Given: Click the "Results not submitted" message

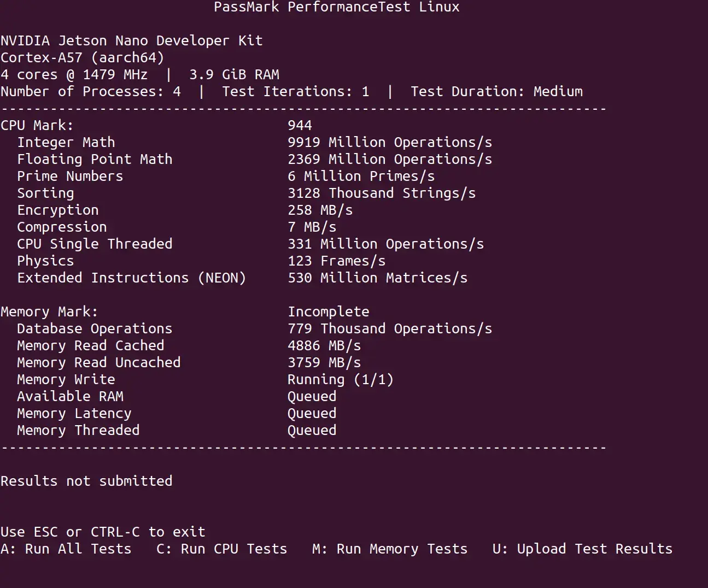Looking at the screenshot, I should pyautogui.click(x=86, y=481).
